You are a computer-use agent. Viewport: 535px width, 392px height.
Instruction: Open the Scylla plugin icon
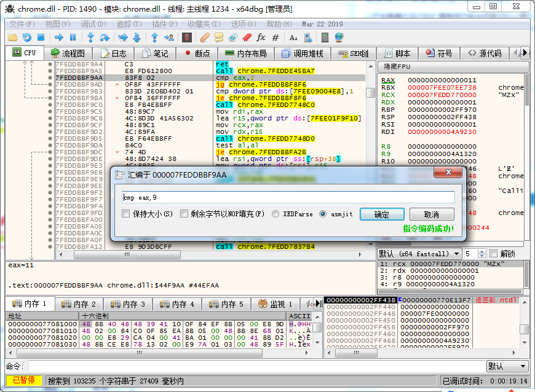tap(187, 37)
